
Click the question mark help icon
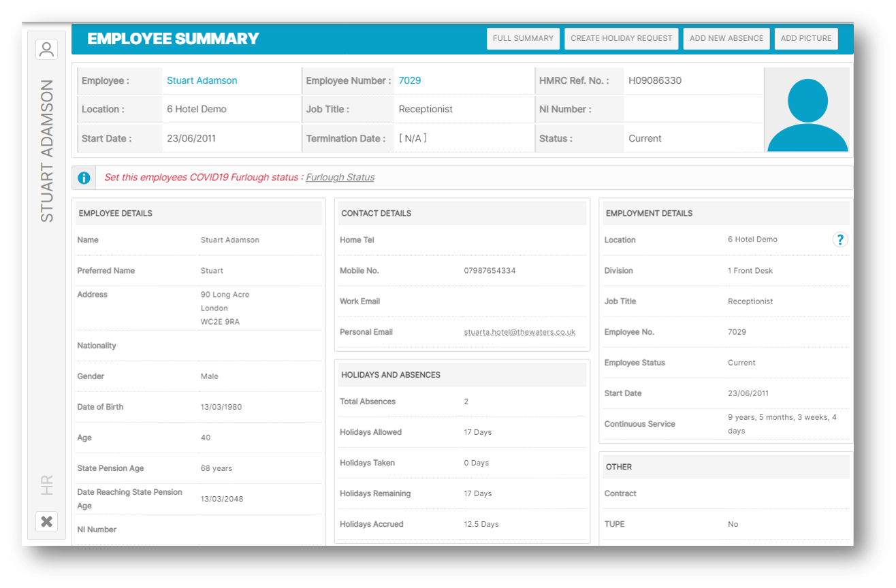(x=840, y=240)
